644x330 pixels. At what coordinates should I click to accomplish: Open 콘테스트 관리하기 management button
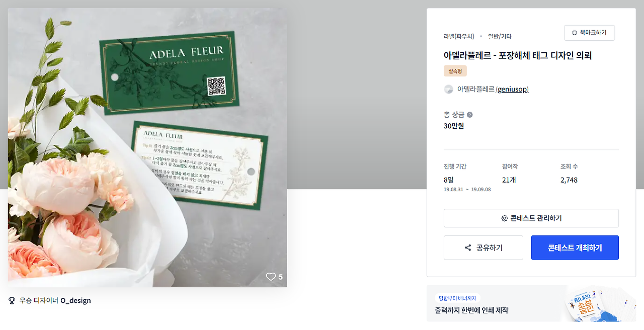(531, 218)
